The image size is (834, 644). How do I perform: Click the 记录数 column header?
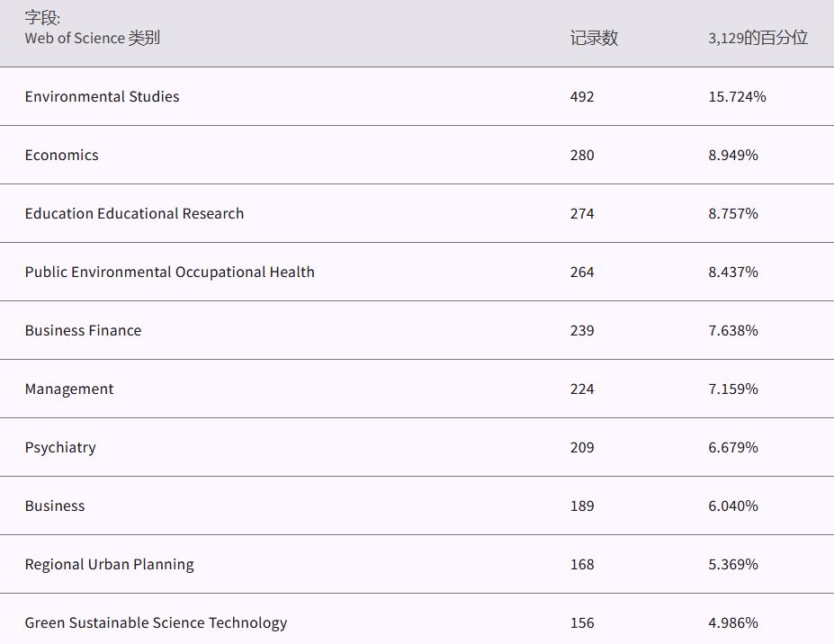pyautogui.click(x=594, y=38)
